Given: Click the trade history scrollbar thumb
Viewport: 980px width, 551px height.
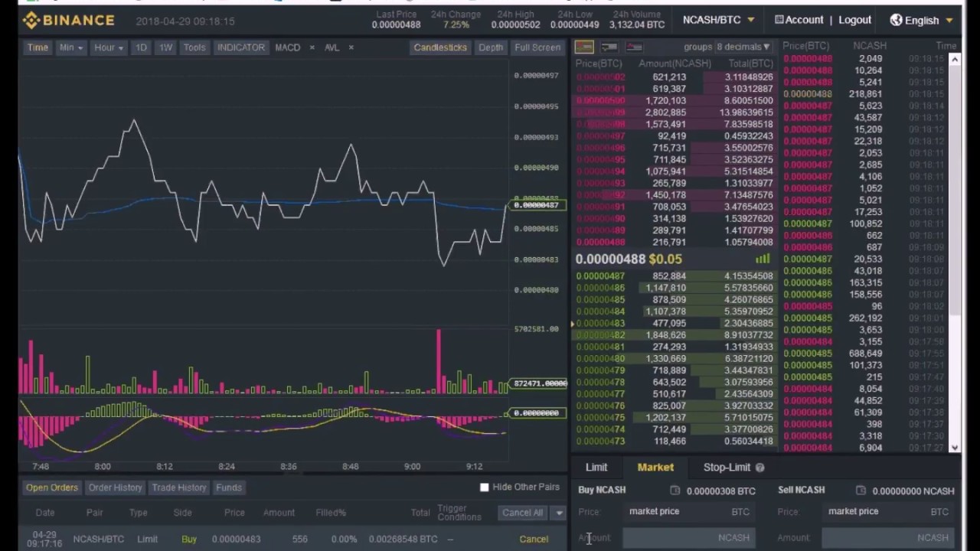Looking at the screenshot, I should tap(954, 191).
